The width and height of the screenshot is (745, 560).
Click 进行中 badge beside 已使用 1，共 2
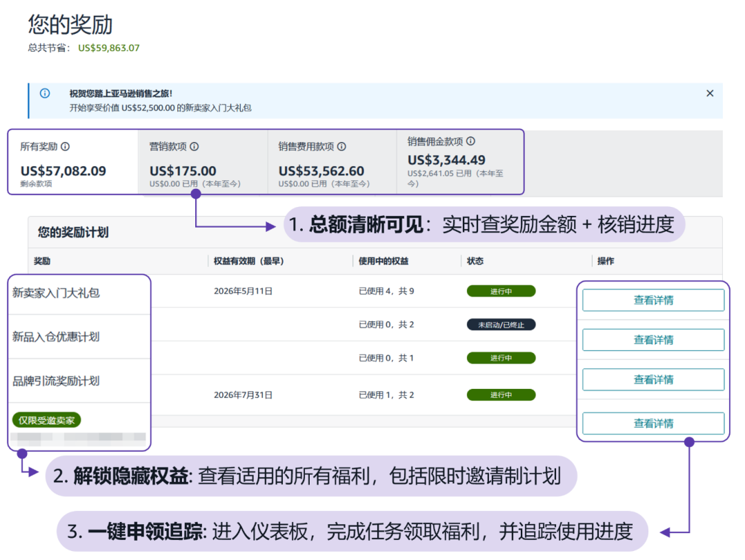(x=501, y=394)
